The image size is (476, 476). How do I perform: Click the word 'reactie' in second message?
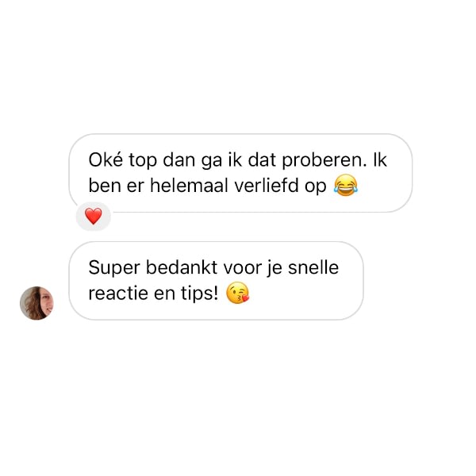(x=118, y=294)
